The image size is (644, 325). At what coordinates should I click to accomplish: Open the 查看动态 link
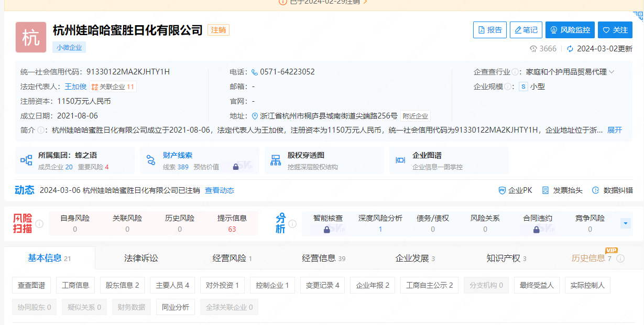click(220, 190)
